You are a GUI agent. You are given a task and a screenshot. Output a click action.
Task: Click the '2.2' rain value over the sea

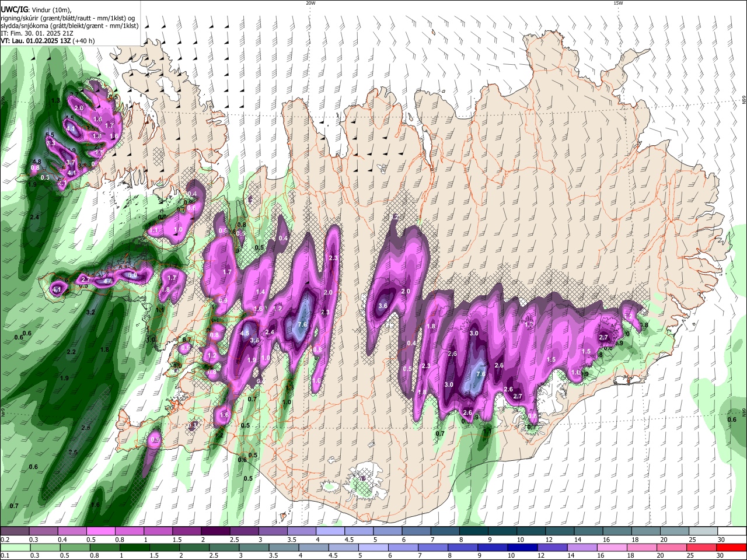[71, 352]
